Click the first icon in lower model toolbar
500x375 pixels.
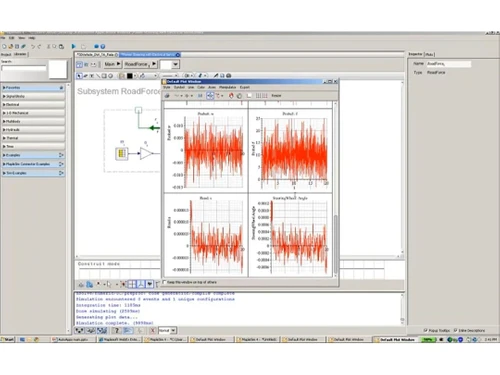click(81, 284)
